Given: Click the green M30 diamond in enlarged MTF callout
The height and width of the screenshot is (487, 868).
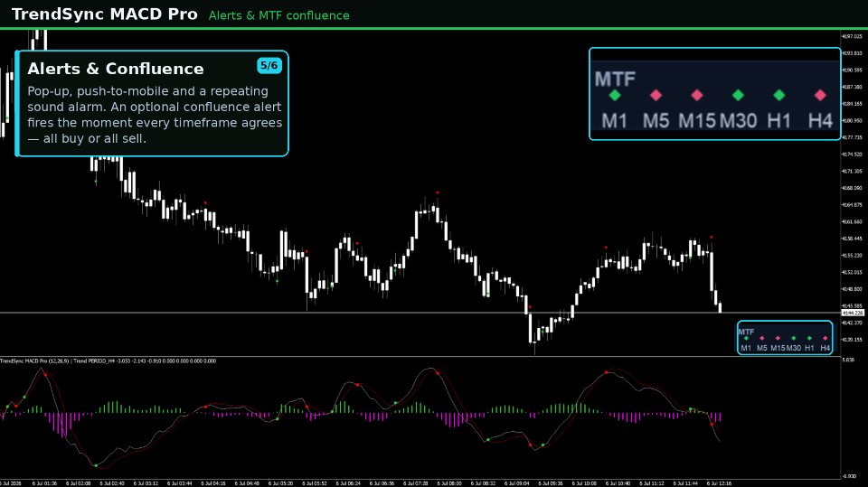Looking at the screenshot, I should coord(738,95).
